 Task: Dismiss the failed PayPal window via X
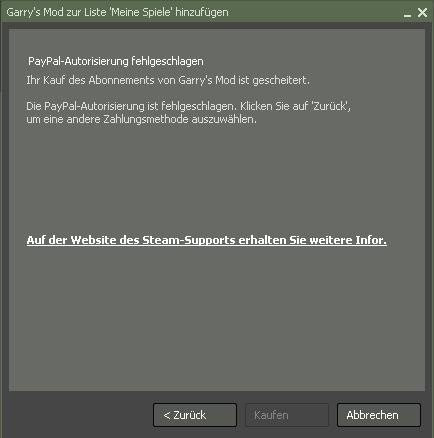(422, 13)
